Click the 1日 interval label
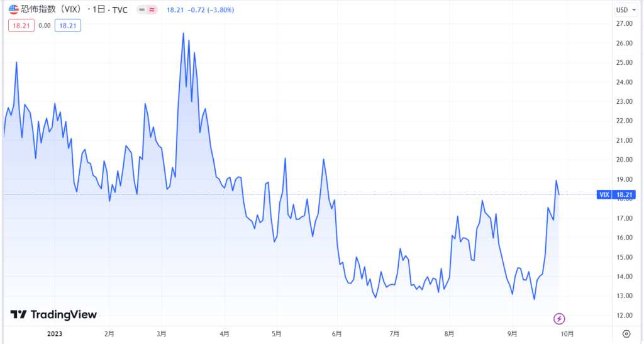 [99, 10]
